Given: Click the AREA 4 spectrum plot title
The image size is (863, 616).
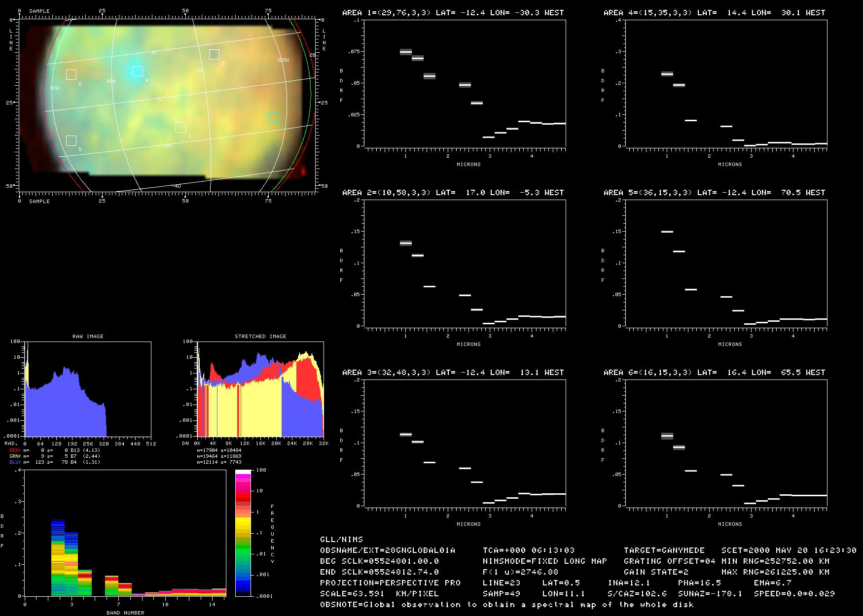Looking at the screenshot, I should [x=714, y=12].
